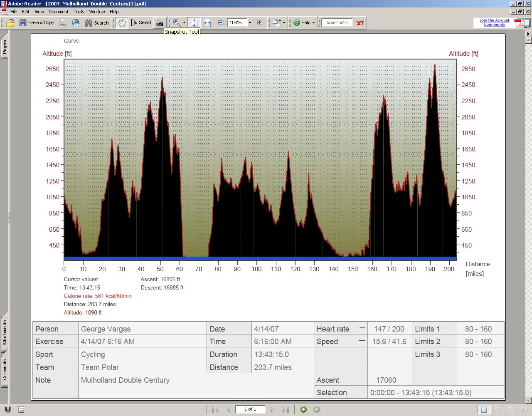Click the Email icon in toolbar
Image resolution: width=532 pixels, height=416 pixels.
tap(76, 23)
